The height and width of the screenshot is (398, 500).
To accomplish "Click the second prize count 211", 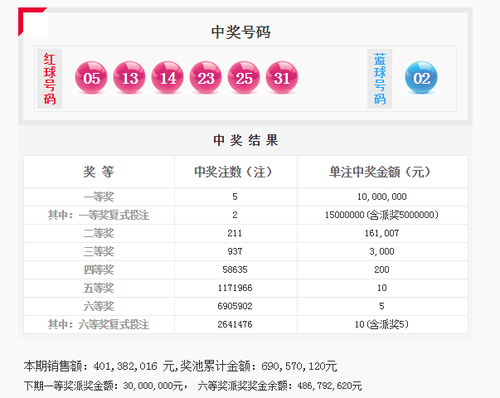I will (x=235, y=233).
